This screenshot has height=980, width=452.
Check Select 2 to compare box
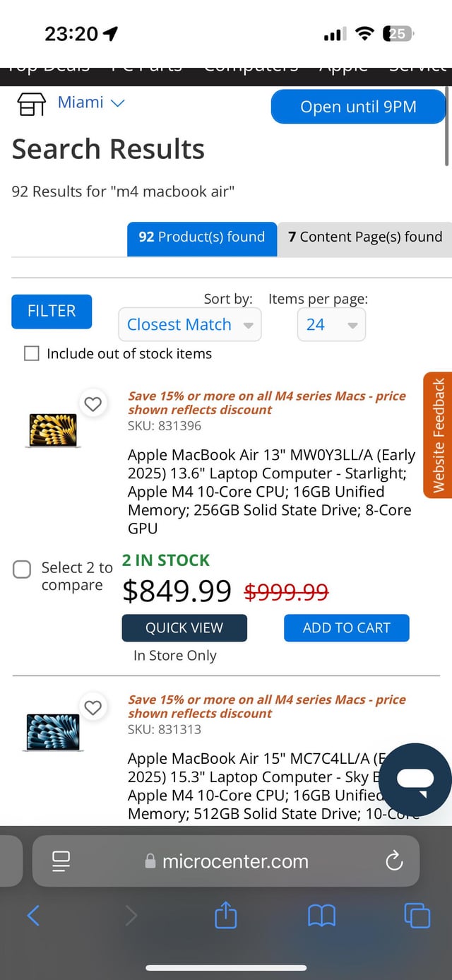click(x=23, y=569)
